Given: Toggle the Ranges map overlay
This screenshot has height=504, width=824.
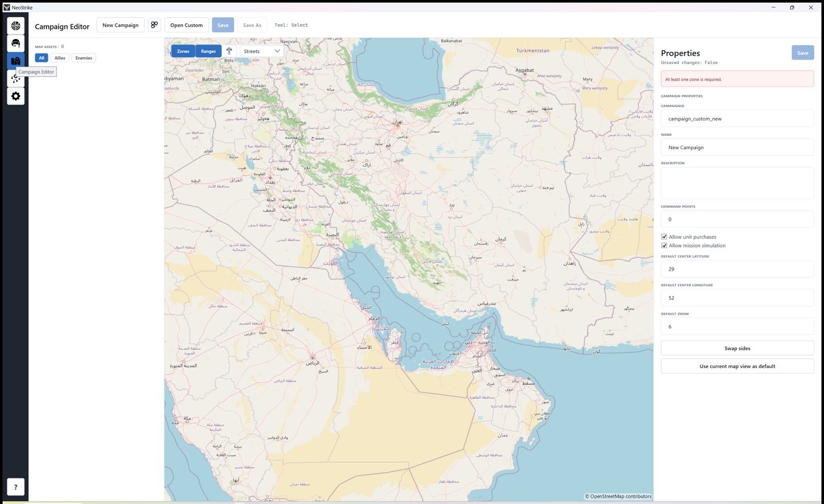Looking at the screenshot, I should (208, 51).
